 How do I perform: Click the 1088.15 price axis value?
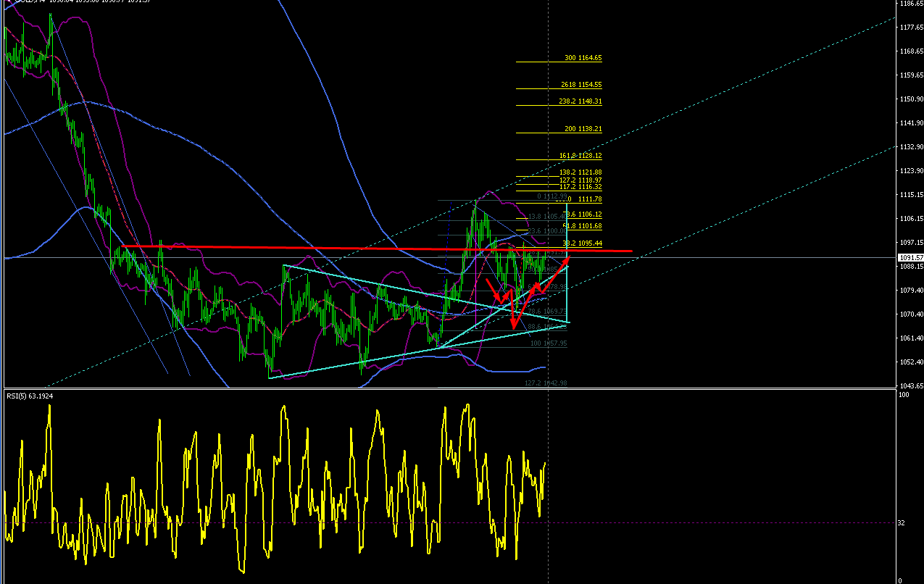(911, 267)
